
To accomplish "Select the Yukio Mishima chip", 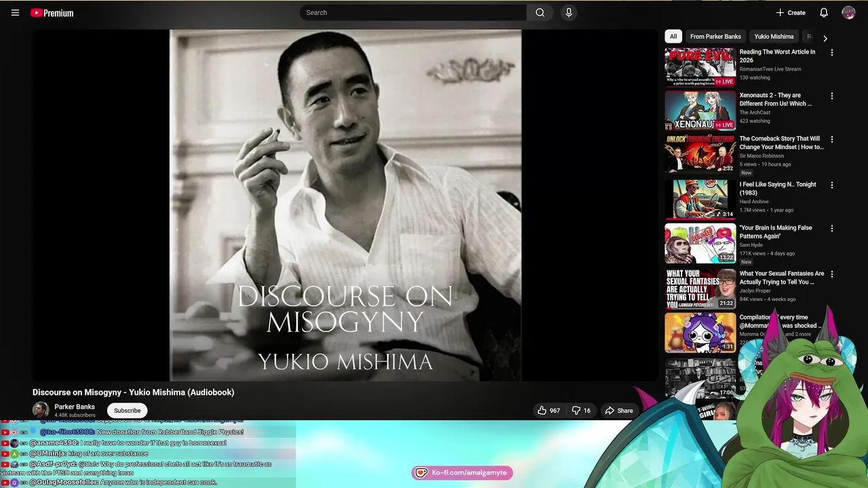I will pos(774,37).
